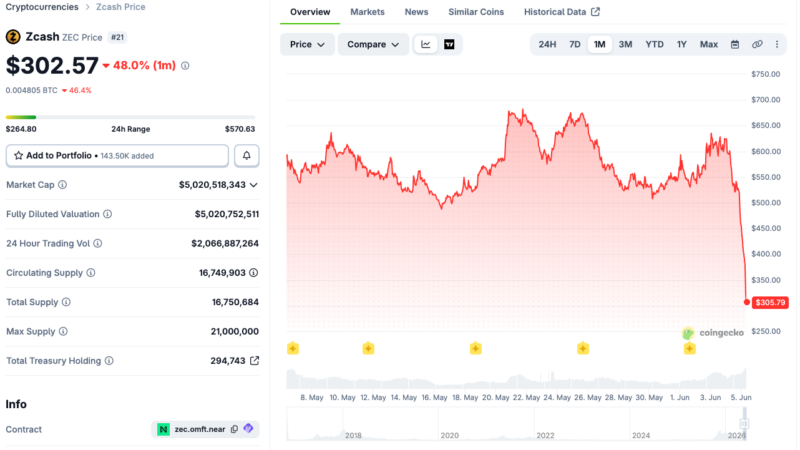The width and height of the screenshot is (800, 450).
Task: Select the 1M time range
Action: click(x=599, y=44)
